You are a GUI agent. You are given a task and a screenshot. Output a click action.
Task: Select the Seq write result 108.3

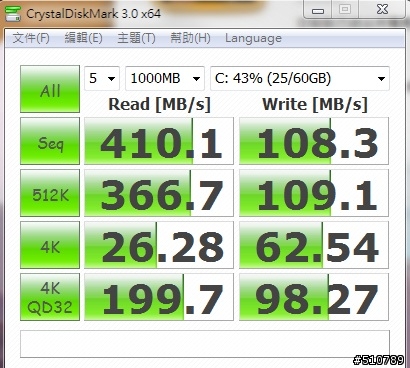tap(314, 141)
